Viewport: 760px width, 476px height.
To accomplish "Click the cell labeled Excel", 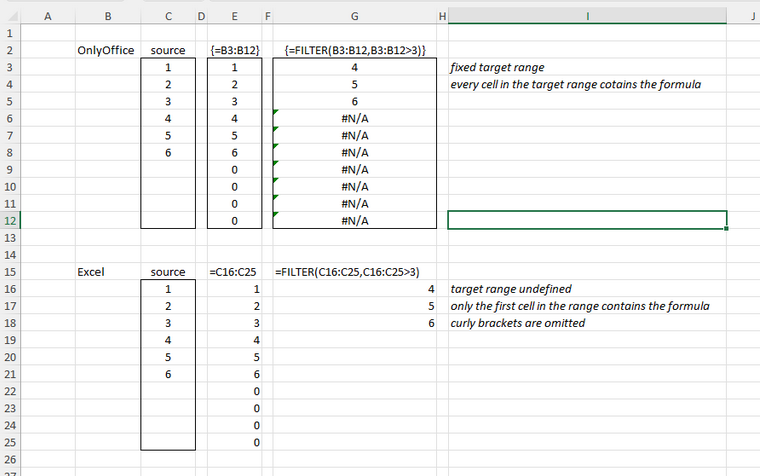I will pyautogui.click(x=92, y=271).
